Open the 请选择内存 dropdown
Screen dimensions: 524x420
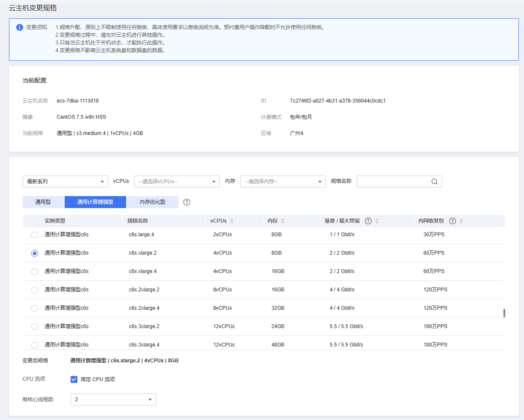coord(283,182)
